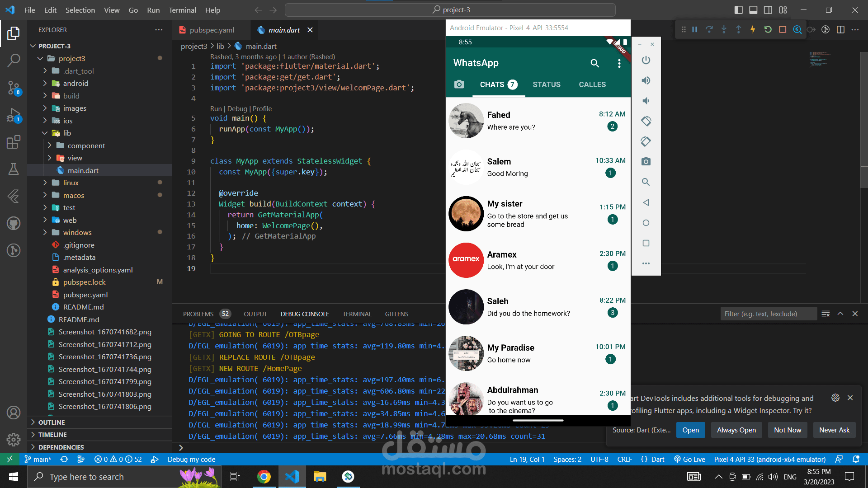This screenshot has height=488, width=868.
Task: Tap emulator home circle button
Action: click(646, 223)
